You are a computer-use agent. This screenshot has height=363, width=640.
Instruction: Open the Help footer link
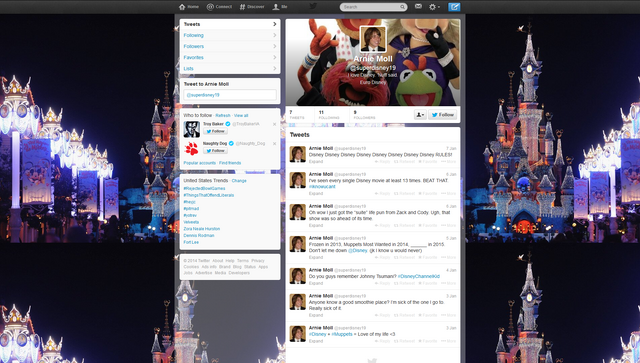tap(230, 261)
